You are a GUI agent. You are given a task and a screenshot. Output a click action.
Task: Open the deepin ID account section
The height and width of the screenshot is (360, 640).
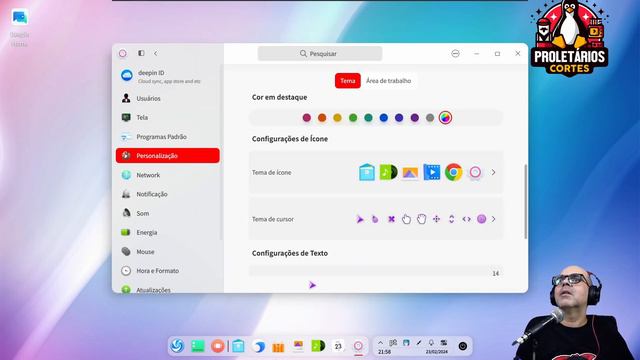point(168,76)
